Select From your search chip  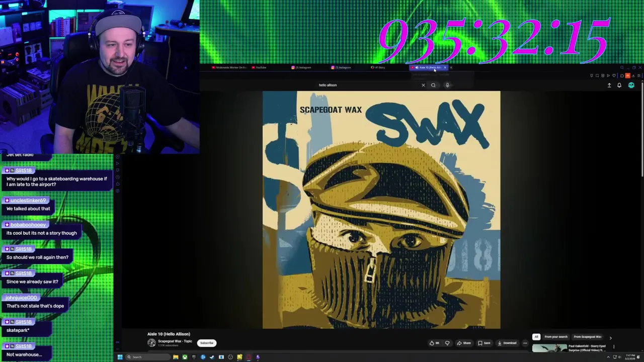[556, 337]
